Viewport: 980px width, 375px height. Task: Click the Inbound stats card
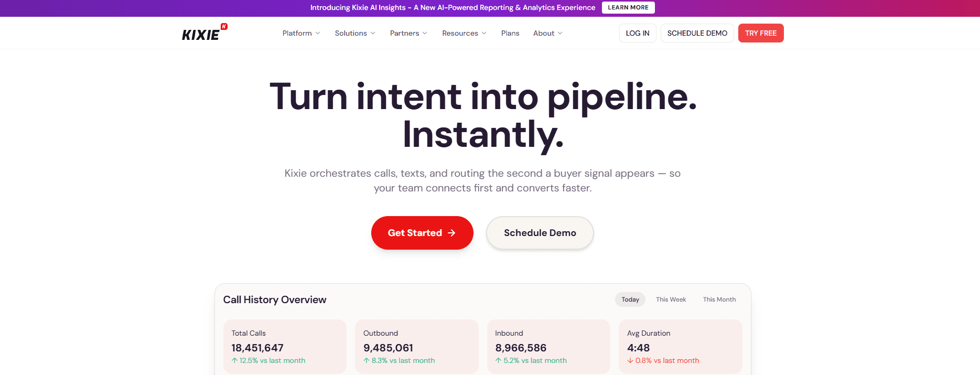548,347
